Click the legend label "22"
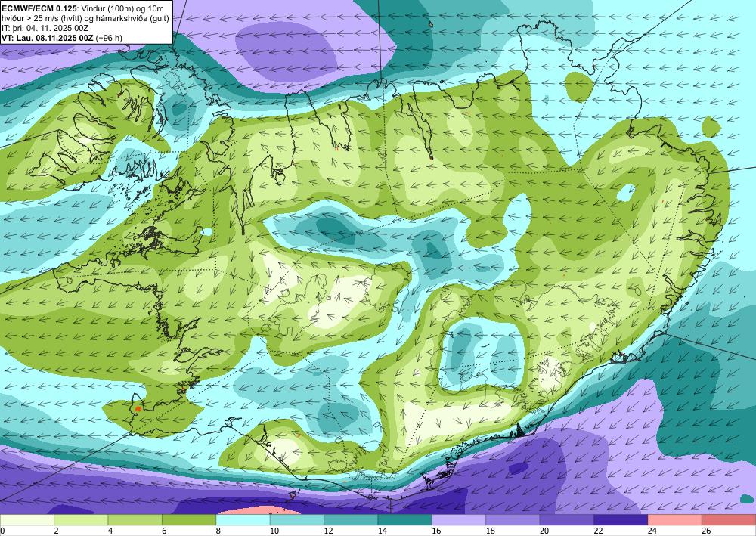The width and height of the screenshot is (756, 536). 598,531
